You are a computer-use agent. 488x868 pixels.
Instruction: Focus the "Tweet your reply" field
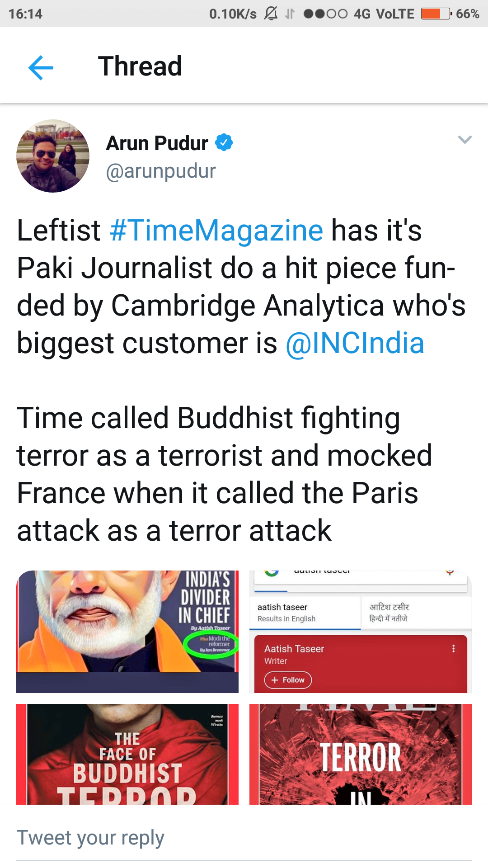[244, 838]
